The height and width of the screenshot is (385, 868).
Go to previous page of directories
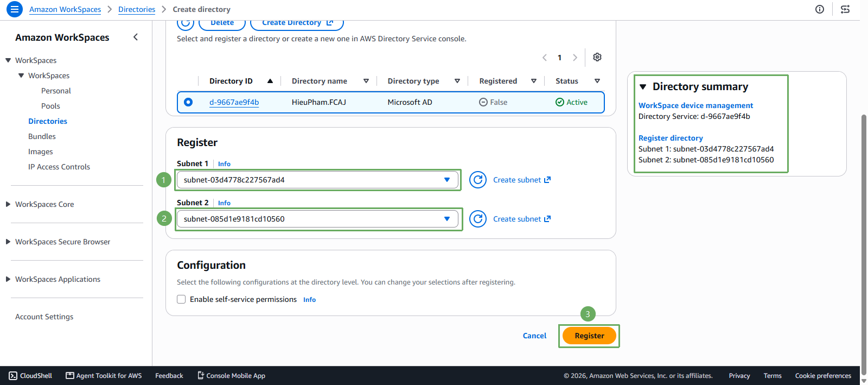[545, 58]
